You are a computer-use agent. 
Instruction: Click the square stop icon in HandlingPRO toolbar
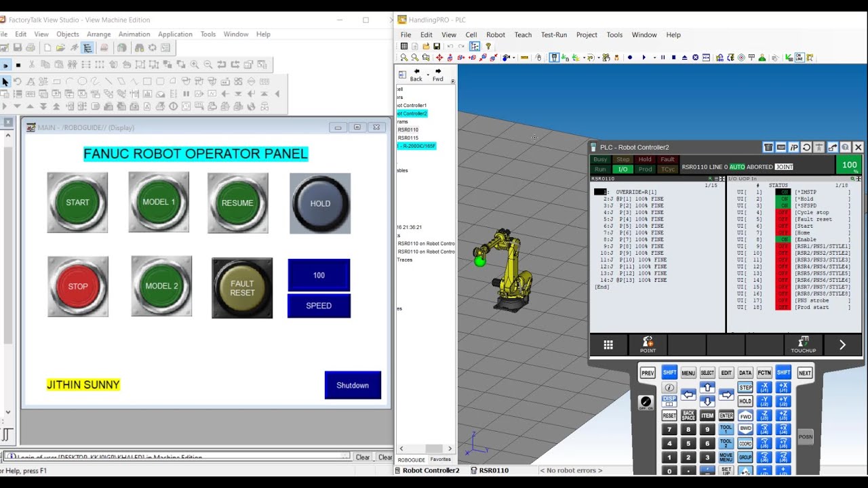[x=673, y=58]
